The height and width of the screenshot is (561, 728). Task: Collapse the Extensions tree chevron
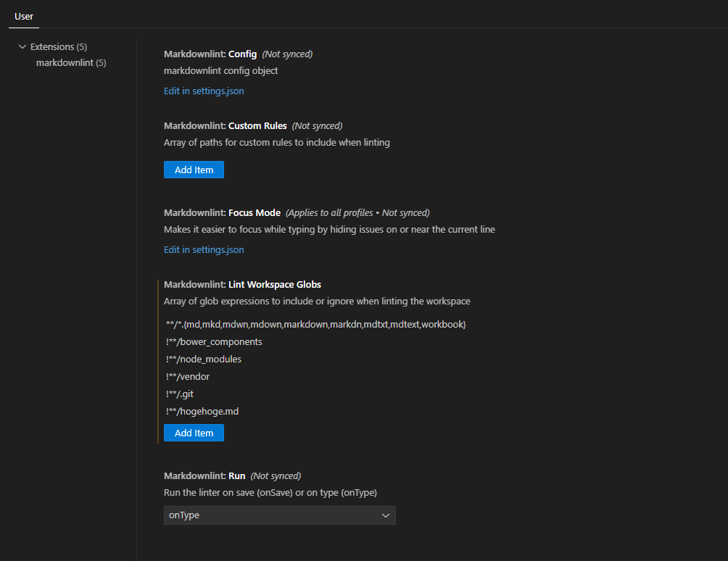[x=22, y=47]
